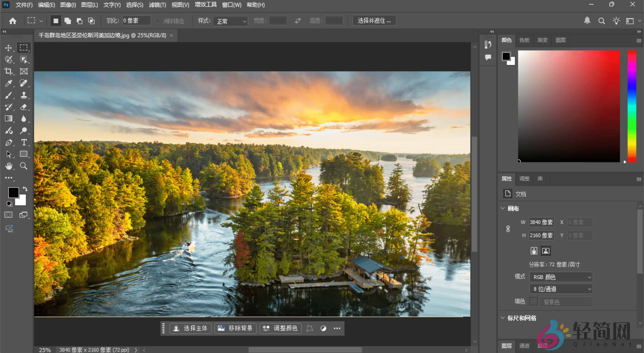This screenshot has height=353, width=644.
Task: Switch to the 色板 tab
Action: (524, 40)
